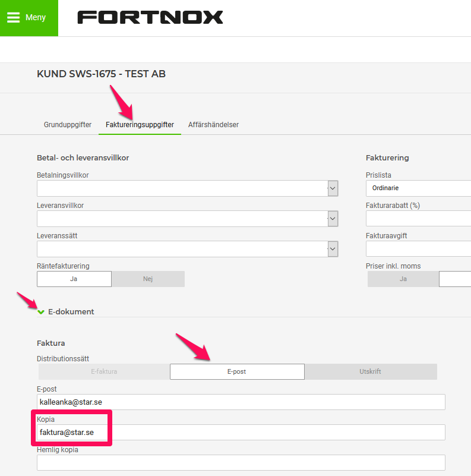Click the Priser inkl. moms label
Screen dimensions: 471x476
point(393,266)
